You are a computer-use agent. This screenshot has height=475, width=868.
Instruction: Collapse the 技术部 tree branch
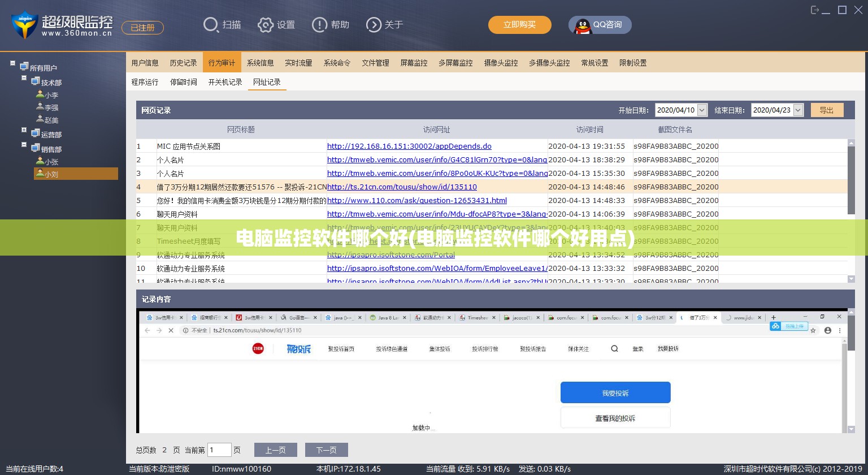[24, 78]
